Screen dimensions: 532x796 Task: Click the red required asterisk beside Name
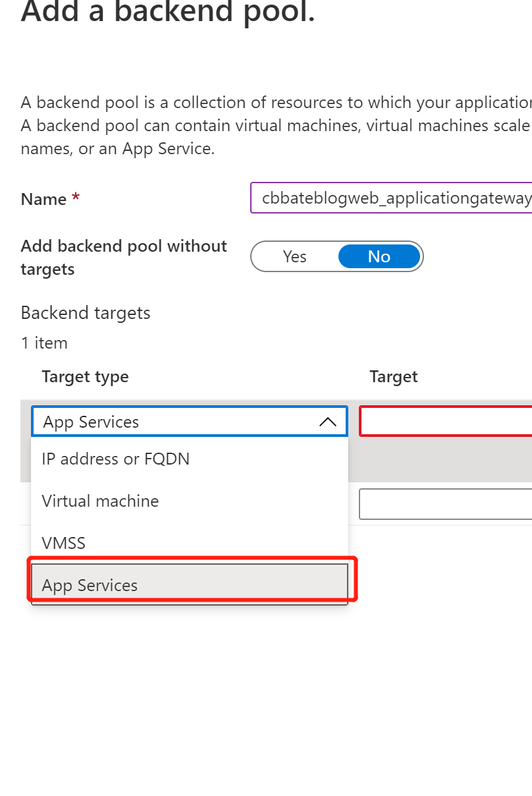point(76,198)
